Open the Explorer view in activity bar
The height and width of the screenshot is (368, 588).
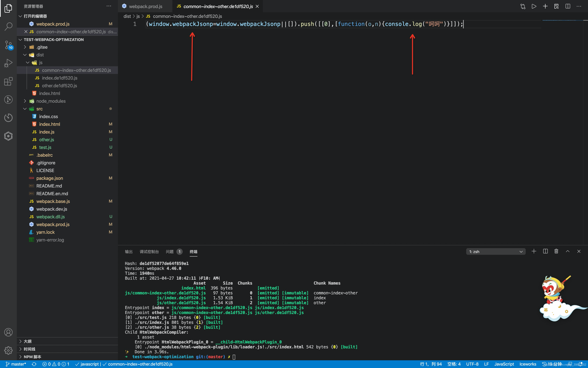click(8, 8)
